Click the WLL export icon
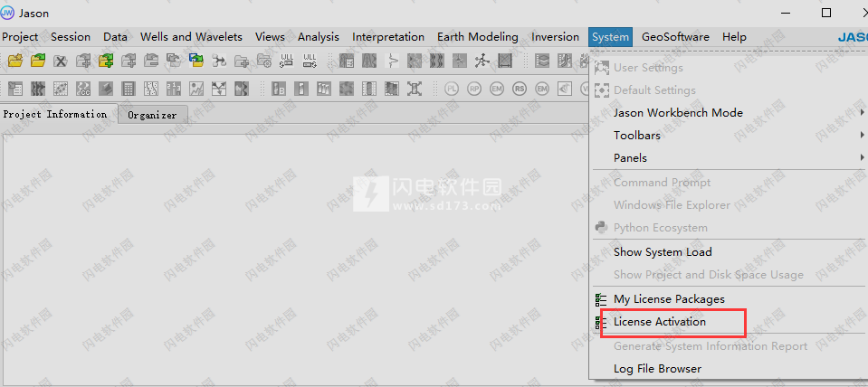 pyautogui.click(x=310, y=61)
